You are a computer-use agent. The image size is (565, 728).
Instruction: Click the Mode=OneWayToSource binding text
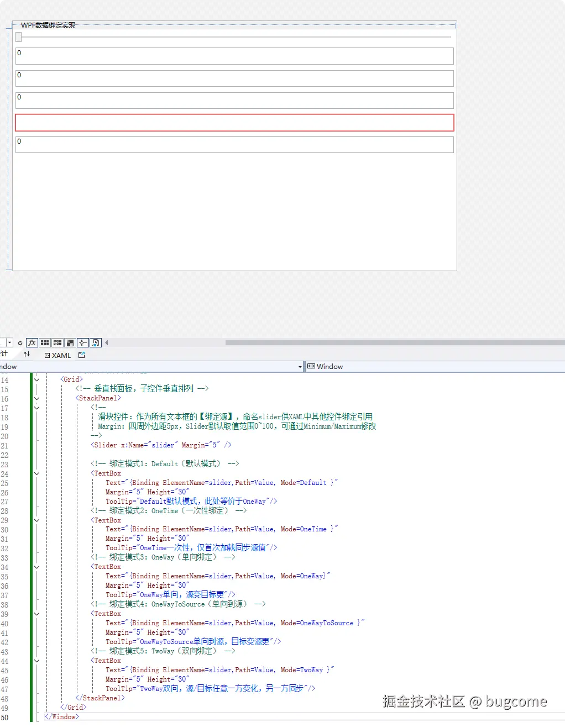click(x=317, y=623)
